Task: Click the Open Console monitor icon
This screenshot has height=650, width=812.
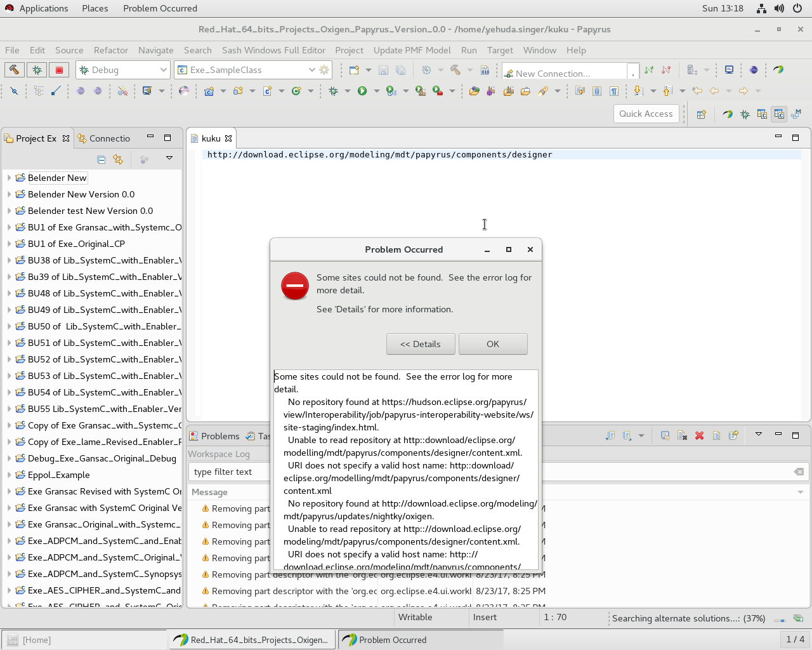Action: [x=729, y=70]
